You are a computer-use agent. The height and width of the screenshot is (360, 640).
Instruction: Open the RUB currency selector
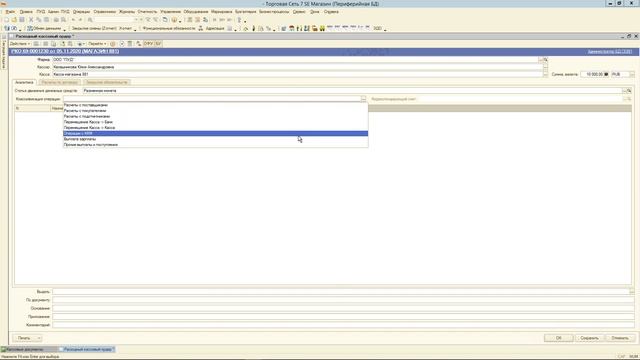tap(632, 74)
